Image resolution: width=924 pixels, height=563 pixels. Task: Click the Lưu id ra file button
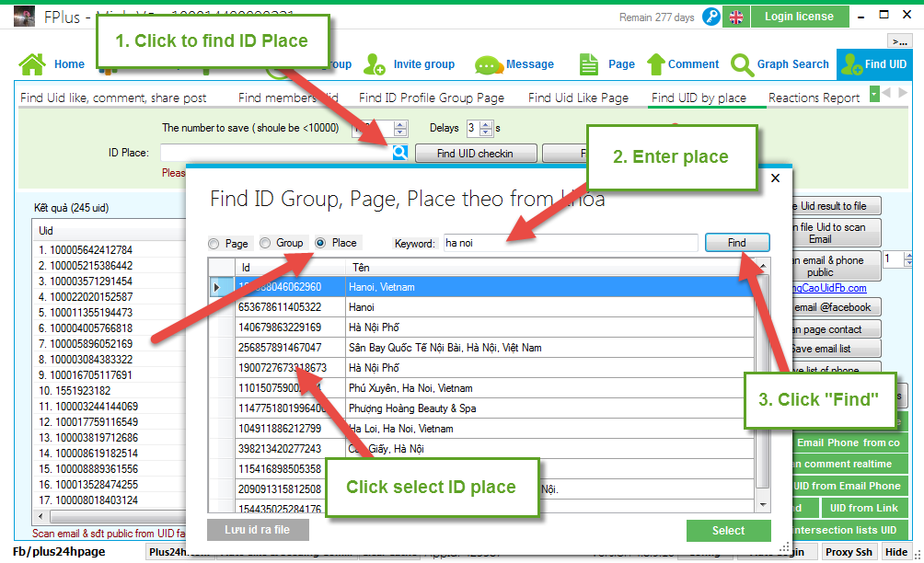pos(258,530)
